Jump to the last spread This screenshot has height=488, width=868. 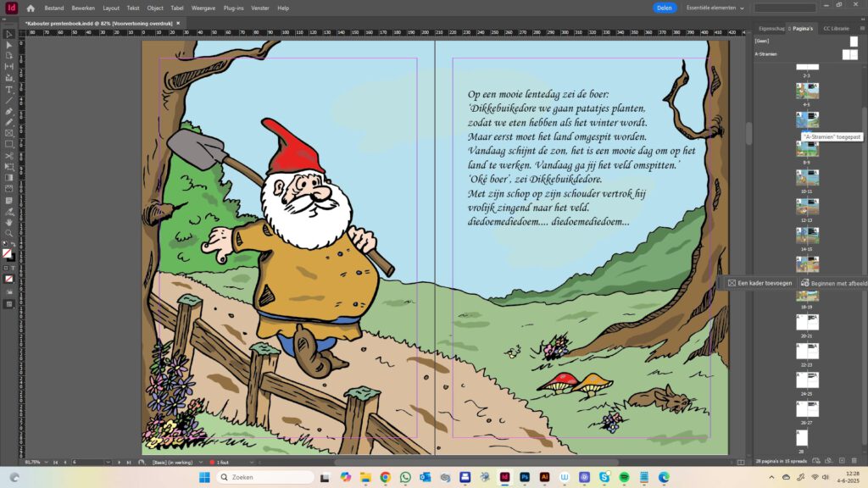[x=129, y=463]
